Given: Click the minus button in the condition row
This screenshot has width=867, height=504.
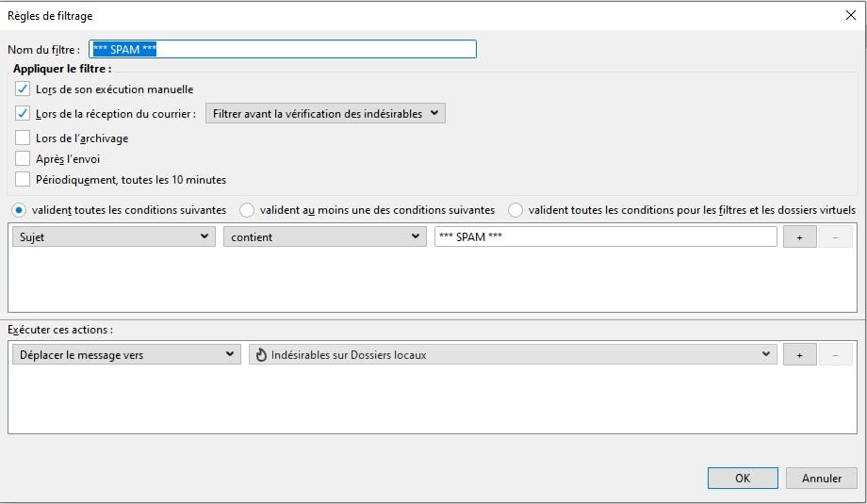Looking at the screenshot, I should (x=836, y=237).
